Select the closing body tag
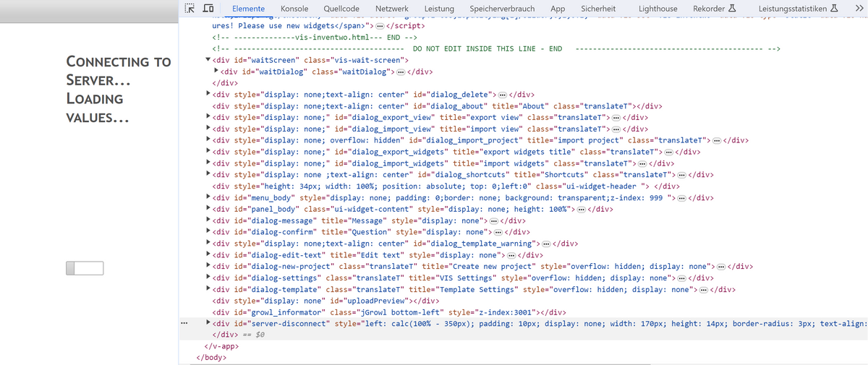This screenshot has width=868, height=365. pyautogui.click(x=210, y=357)
